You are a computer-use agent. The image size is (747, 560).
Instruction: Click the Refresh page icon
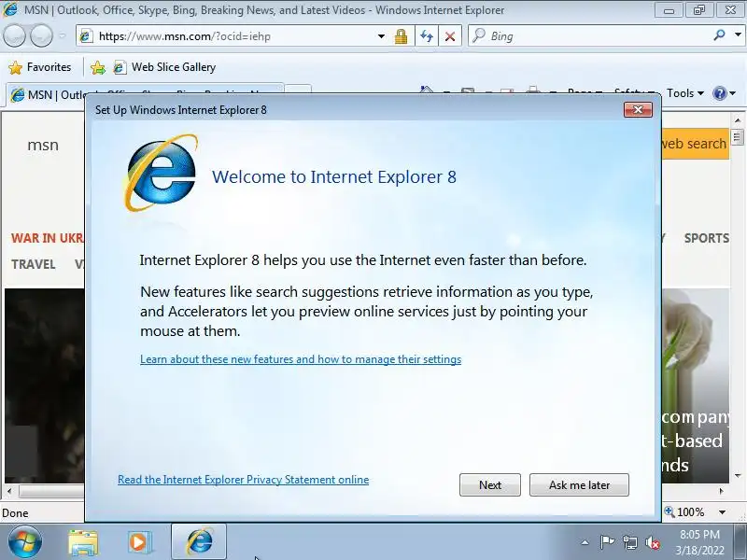tap(427, 36)
